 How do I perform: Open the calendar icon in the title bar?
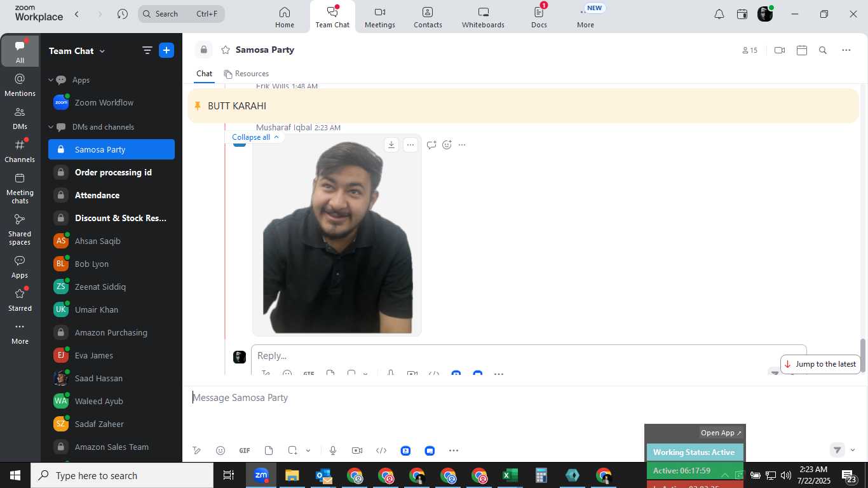(742, 14)
